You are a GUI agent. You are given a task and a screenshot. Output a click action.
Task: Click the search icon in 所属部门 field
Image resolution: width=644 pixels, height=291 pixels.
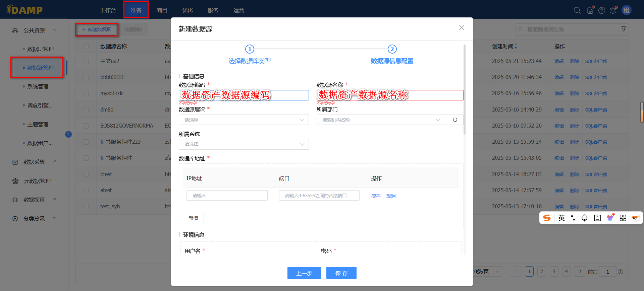coord(455,120)
